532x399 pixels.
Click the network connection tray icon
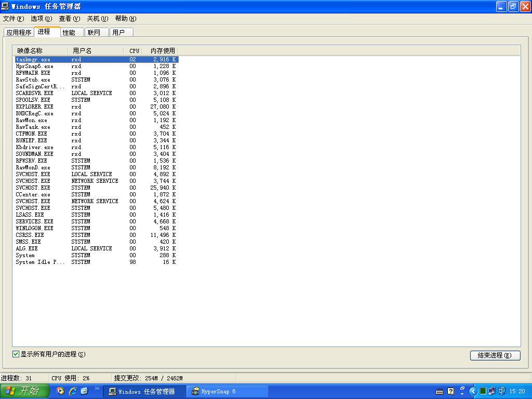pyautogui.click(x=491, y=392)
